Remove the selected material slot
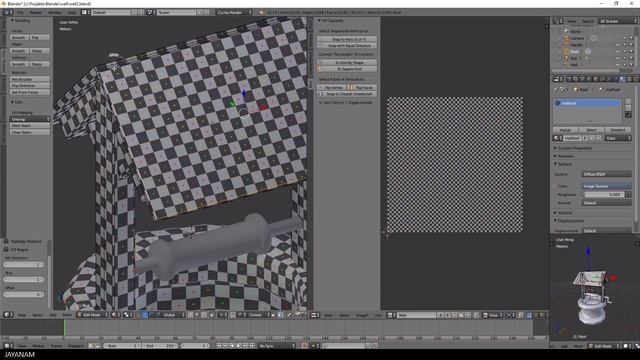The height and width of the screenshot is (360, 640). click(628, 107)
